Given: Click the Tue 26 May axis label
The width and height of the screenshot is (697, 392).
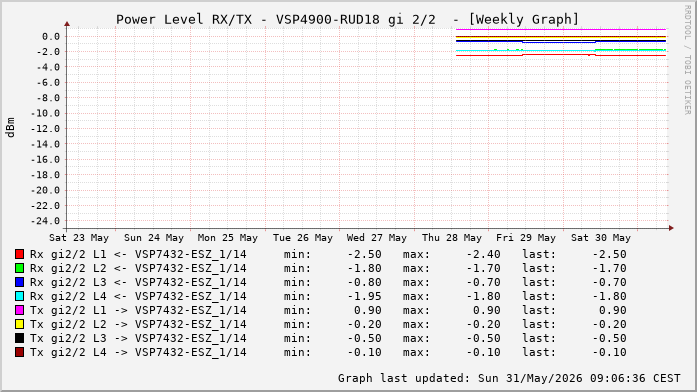Looking at the screenshot, I should point(303,238).
